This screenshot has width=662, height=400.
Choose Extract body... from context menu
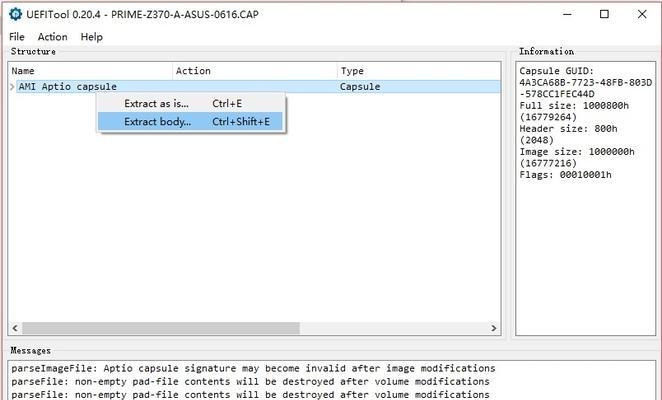[x=190, y=122]
